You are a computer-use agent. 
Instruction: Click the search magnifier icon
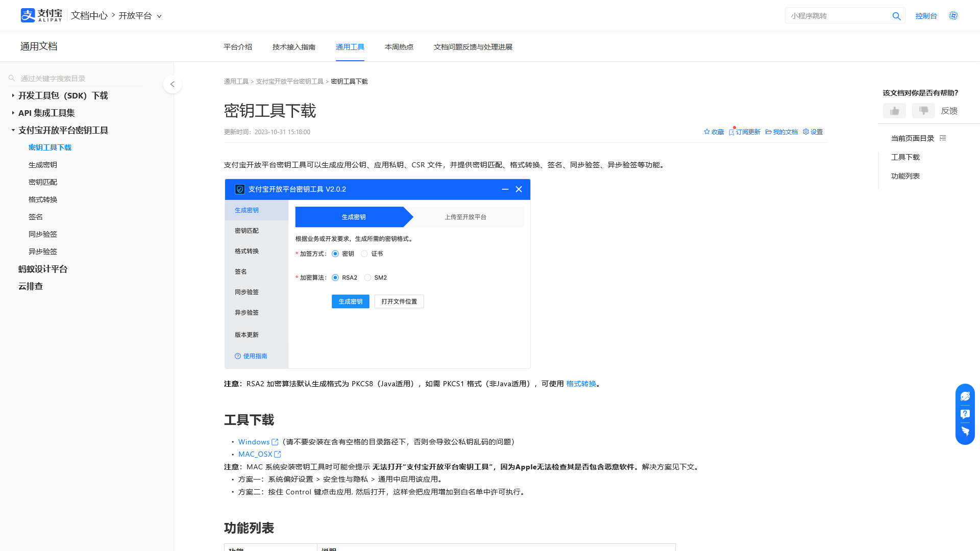(x=896, y=16)
